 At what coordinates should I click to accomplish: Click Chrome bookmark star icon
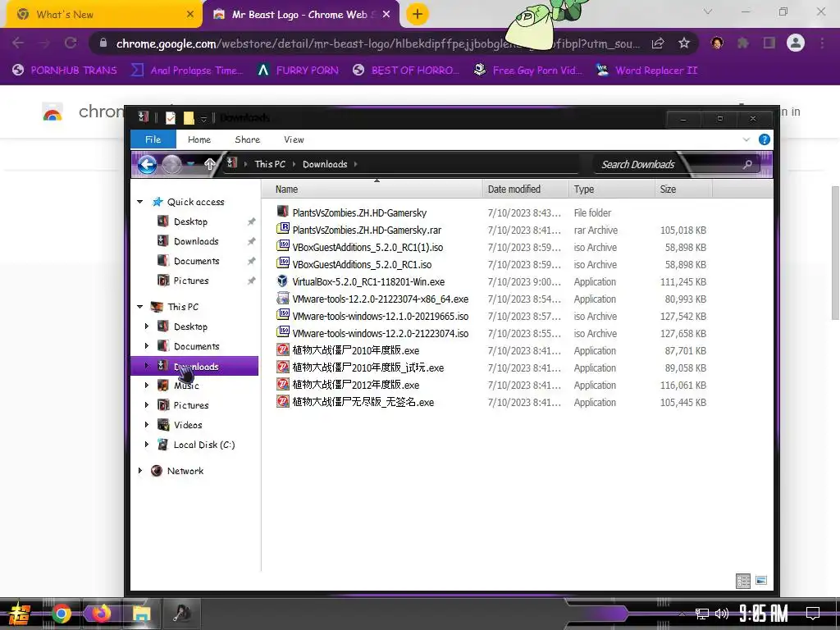683,43
